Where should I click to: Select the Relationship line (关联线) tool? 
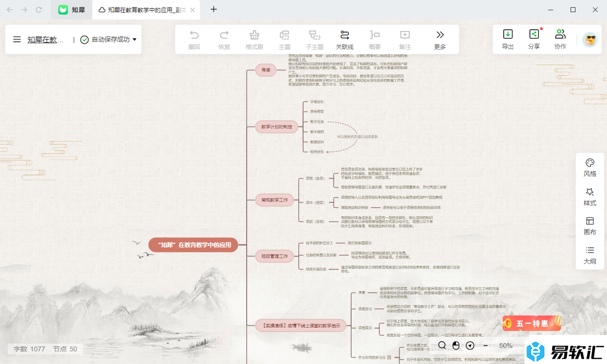pos(345,40)
